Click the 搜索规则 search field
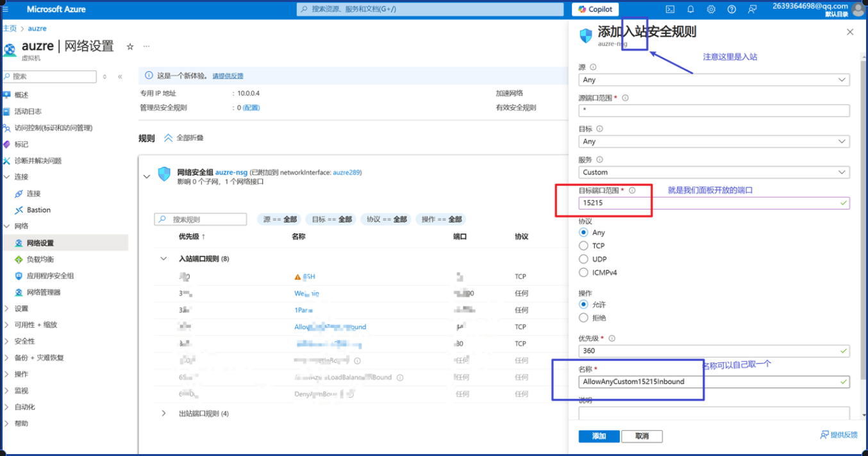 [x=201, y=219]
